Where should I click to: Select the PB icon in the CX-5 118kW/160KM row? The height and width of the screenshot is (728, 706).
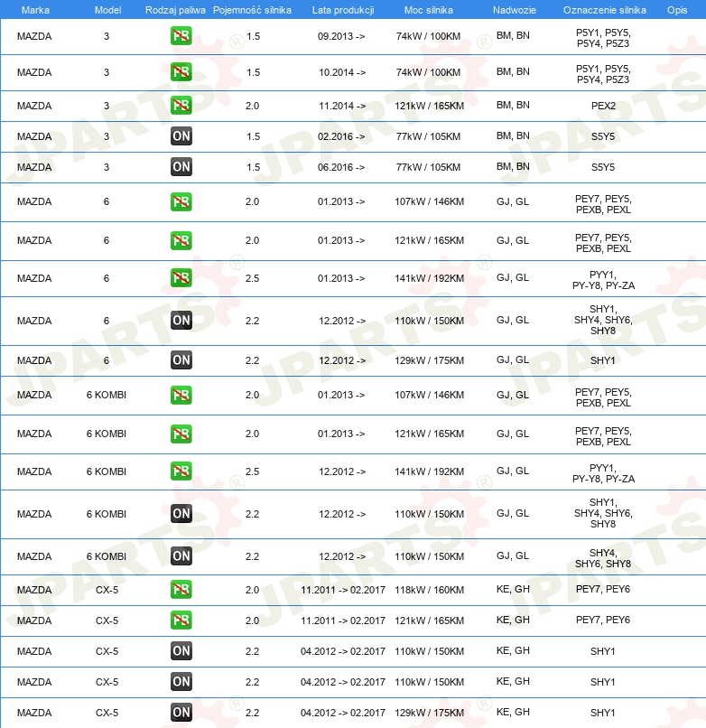[x=181, y=590]
